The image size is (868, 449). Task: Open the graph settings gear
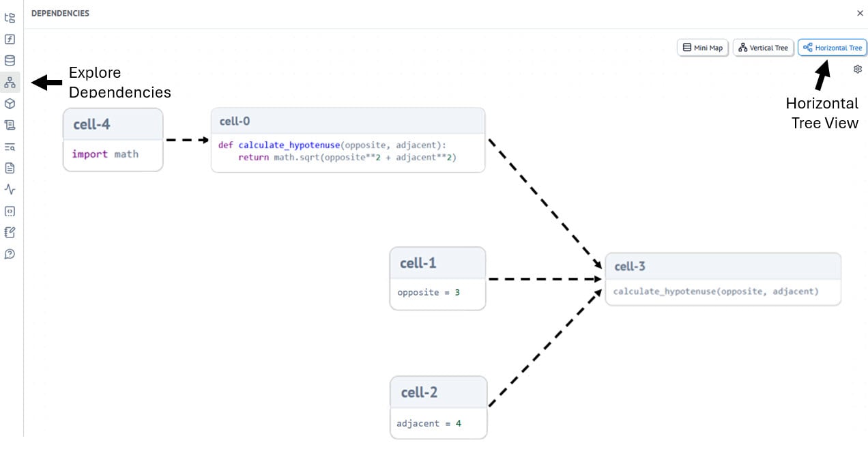(x=858, y=69)
